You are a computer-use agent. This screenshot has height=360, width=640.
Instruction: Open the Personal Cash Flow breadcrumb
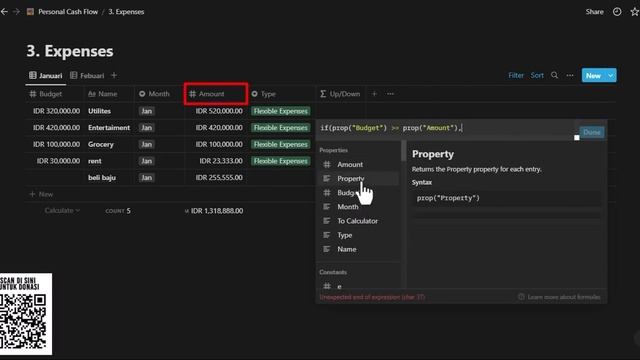(x=68, y=12)
